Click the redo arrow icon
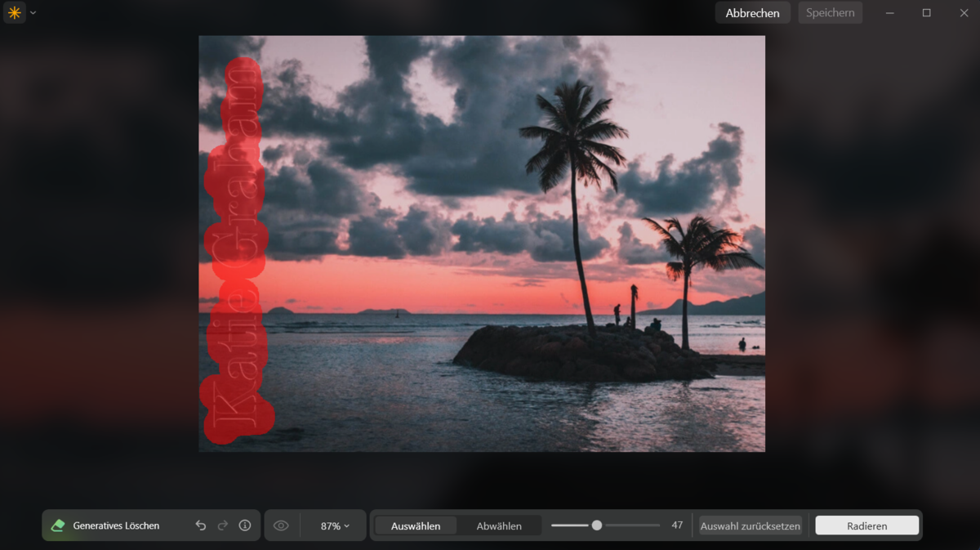Screen dimensions: 980x550 (222, 525)
